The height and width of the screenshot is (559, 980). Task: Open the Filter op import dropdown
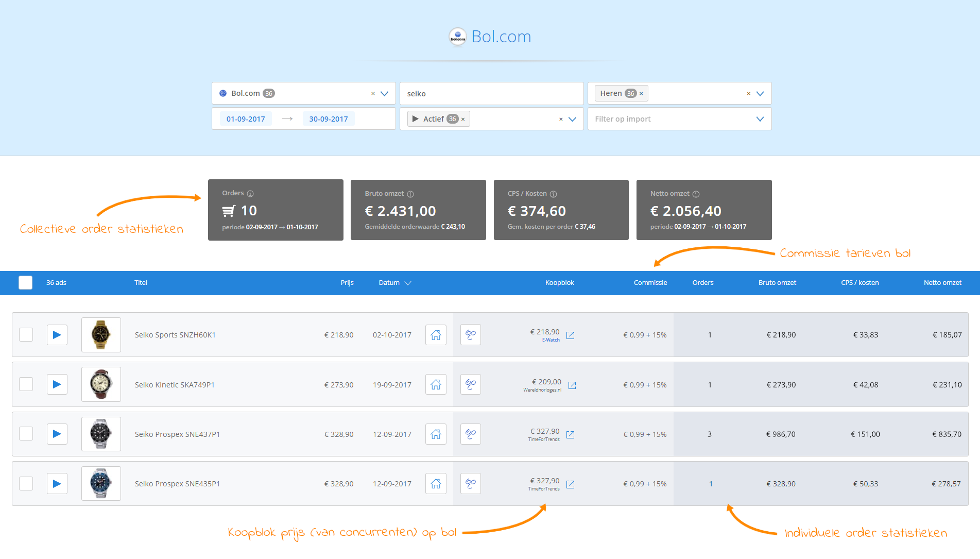pyautogui.click(x=679, y=119)
